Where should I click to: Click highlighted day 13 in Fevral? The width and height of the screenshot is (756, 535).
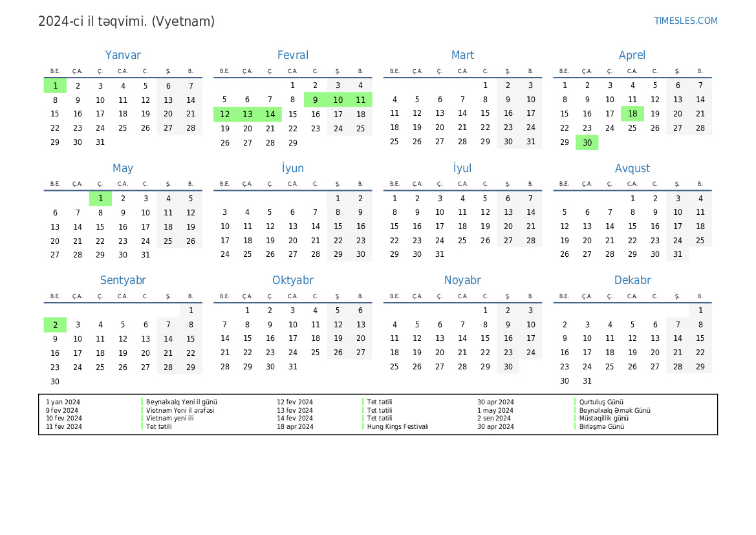coord(247,115)
